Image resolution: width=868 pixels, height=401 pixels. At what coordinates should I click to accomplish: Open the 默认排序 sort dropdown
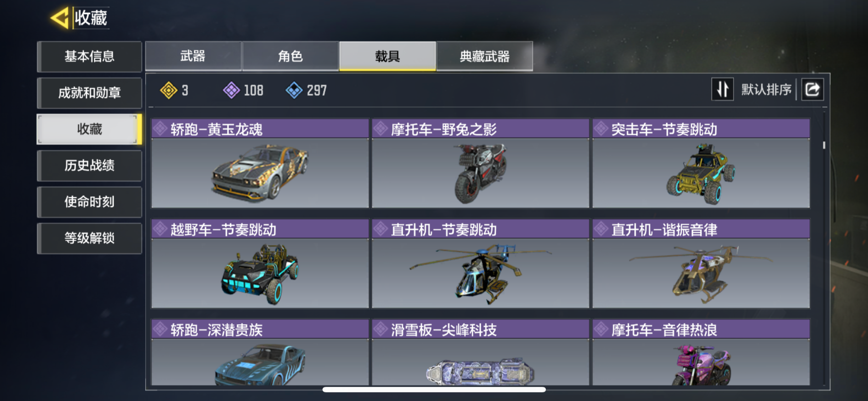[766, 89]
